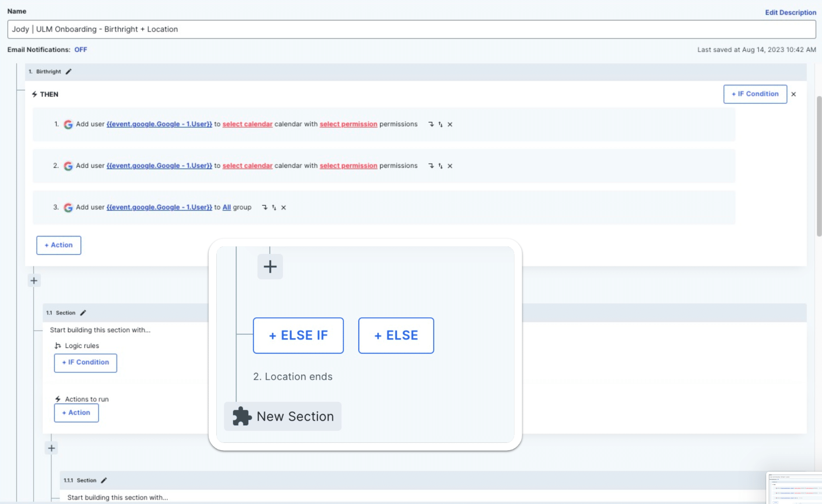Screen dimensions: 822x504
Task: Open the select calendar picker on action 1
Action: 247,124
